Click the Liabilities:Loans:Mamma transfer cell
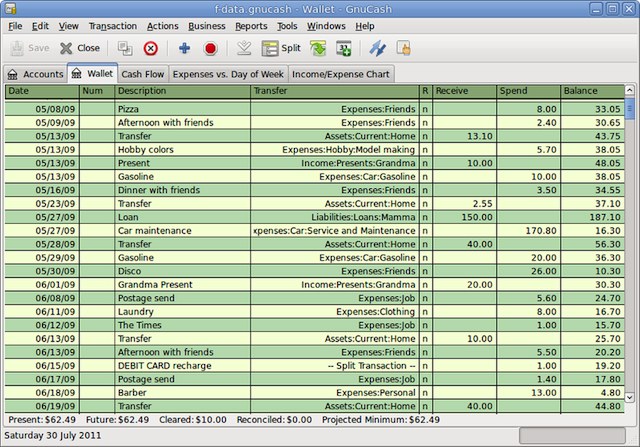This screenshot has width=640, height=447. click(335, 217)
